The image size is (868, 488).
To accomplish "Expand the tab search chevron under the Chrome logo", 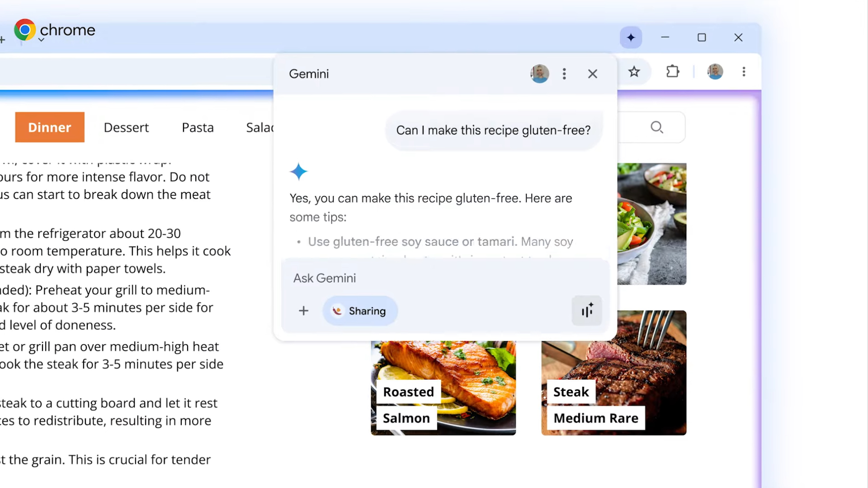I will tap(41, 40).
